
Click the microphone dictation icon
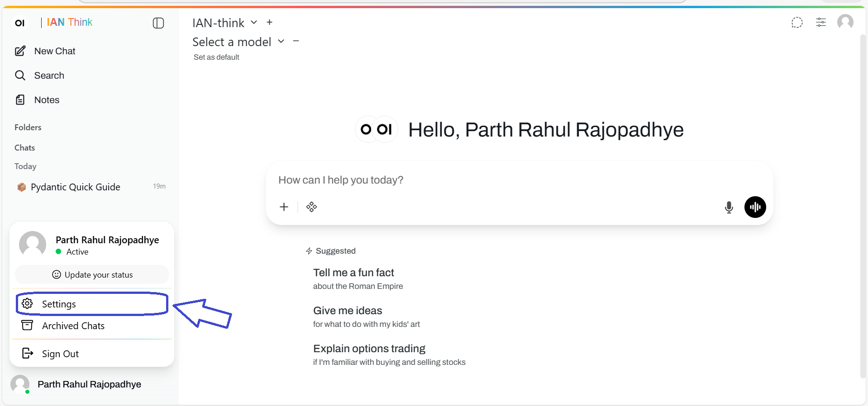pyautogui.click(x=729, y=207)
